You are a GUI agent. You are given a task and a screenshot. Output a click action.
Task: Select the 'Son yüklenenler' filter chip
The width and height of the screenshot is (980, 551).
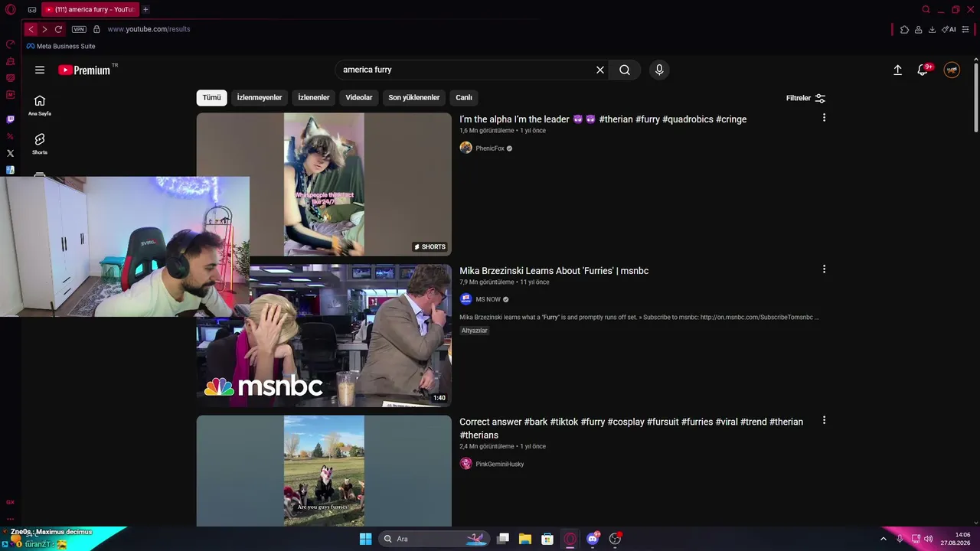point(414,98)
